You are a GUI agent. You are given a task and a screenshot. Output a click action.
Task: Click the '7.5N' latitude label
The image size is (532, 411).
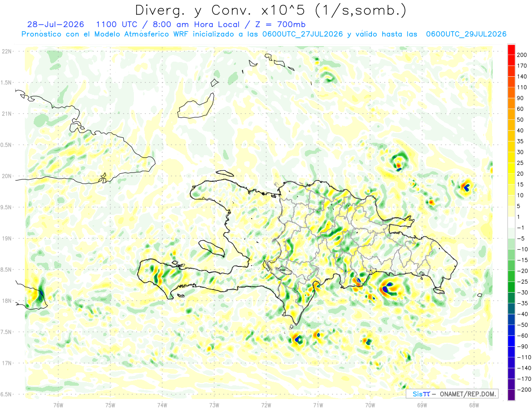click(7, 332)
